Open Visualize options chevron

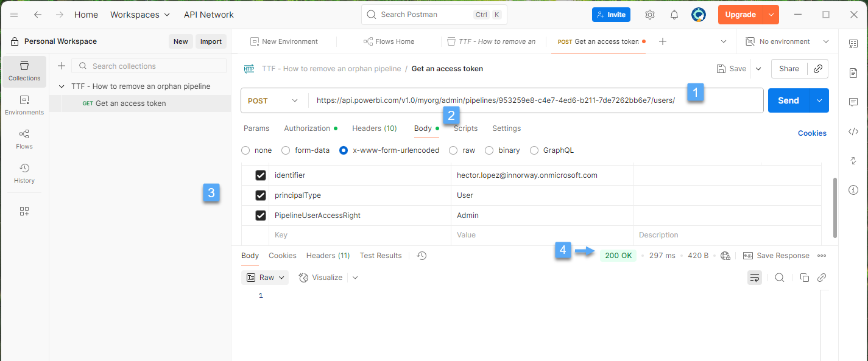(355, 278)
